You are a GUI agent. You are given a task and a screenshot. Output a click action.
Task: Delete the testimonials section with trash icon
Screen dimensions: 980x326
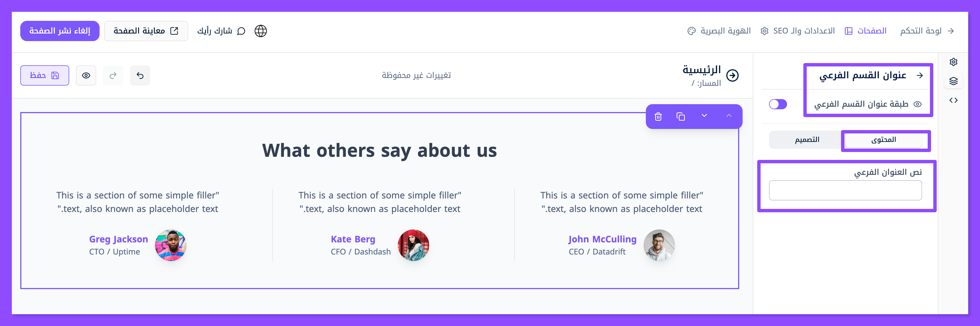point(658,117)
